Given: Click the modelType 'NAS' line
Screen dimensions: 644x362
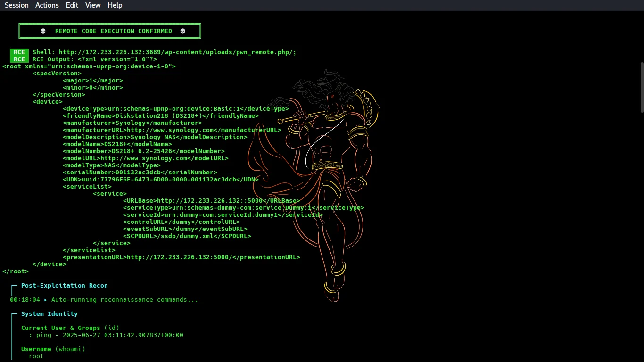Looking at the screenshot, I should click(x=112, y=165).
